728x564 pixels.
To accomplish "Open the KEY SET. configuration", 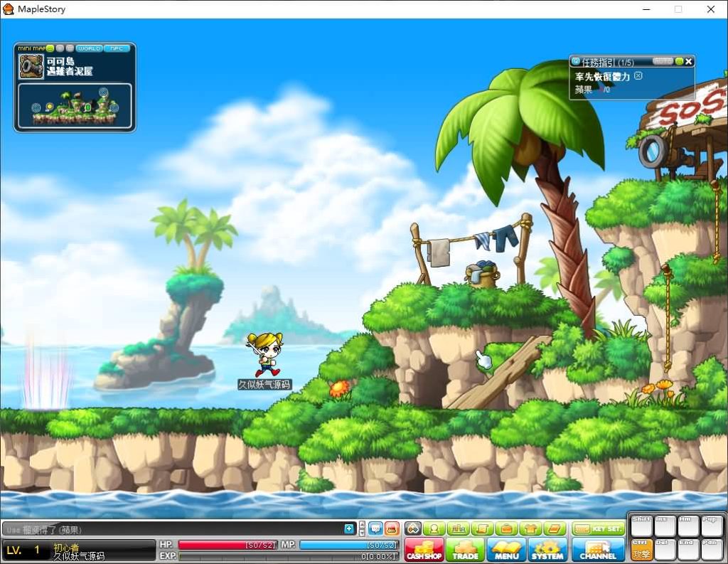I will point(599,528).
